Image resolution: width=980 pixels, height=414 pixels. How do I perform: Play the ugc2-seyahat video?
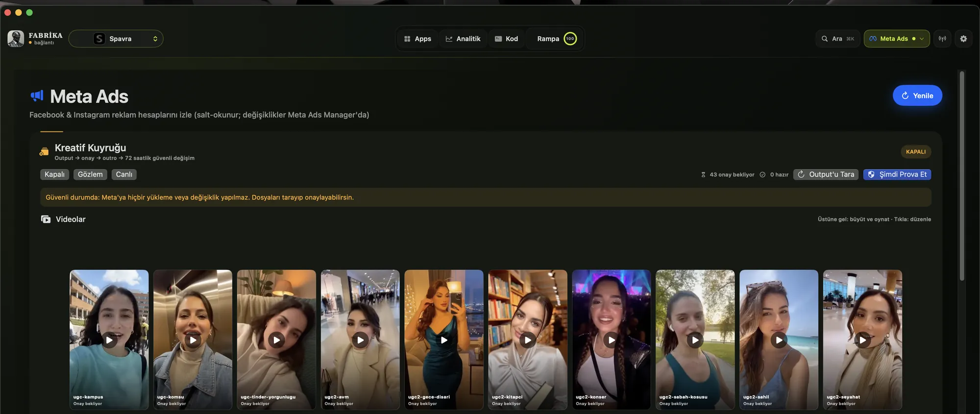point(862,340)
